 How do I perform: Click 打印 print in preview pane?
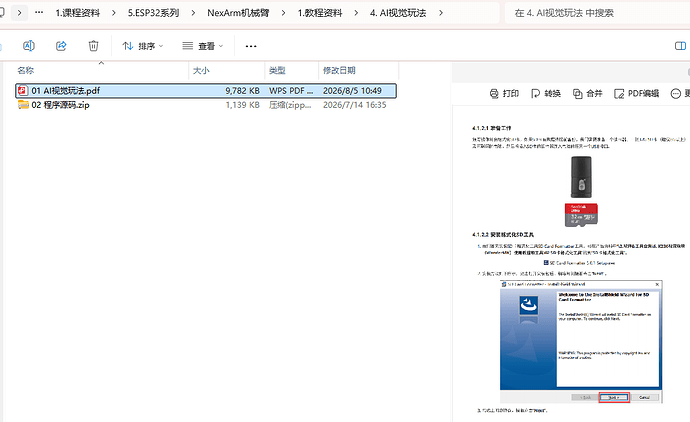pyautogui.click(x=504, y=93)
